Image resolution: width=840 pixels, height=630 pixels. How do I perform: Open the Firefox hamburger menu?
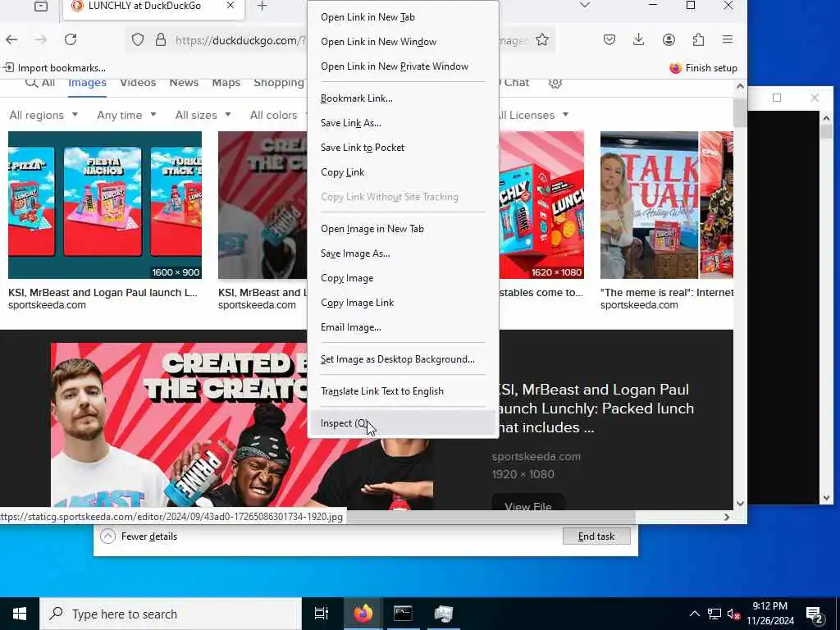point(728,39)
